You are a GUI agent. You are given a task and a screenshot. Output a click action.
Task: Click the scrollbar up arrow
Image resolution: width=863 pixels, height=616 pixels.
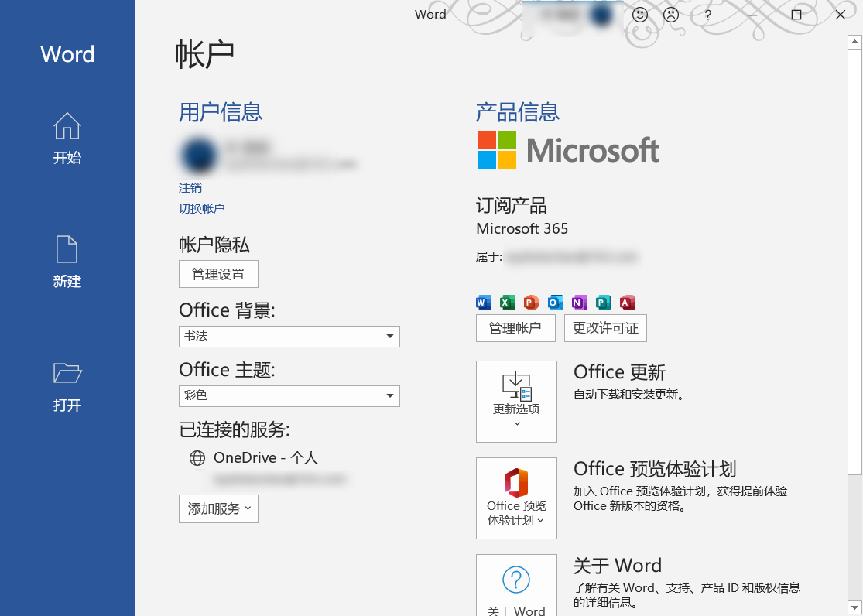click(x=854, y=42)
